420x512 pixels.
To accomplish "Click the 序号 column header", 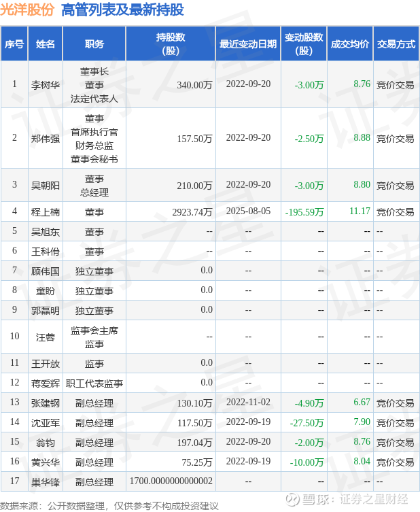I will coord(14,44).
